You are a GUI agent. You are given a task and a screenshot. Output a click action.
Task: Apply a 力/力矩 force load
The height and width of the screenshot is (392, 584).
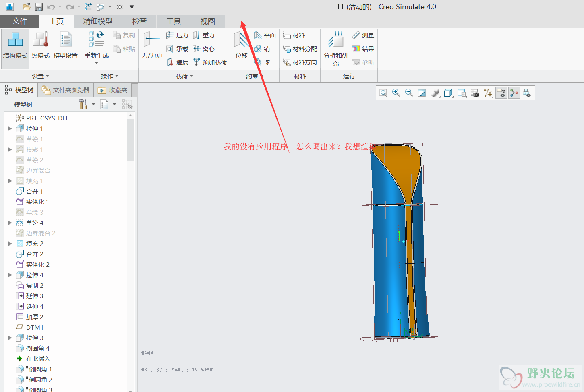(152, 45)
